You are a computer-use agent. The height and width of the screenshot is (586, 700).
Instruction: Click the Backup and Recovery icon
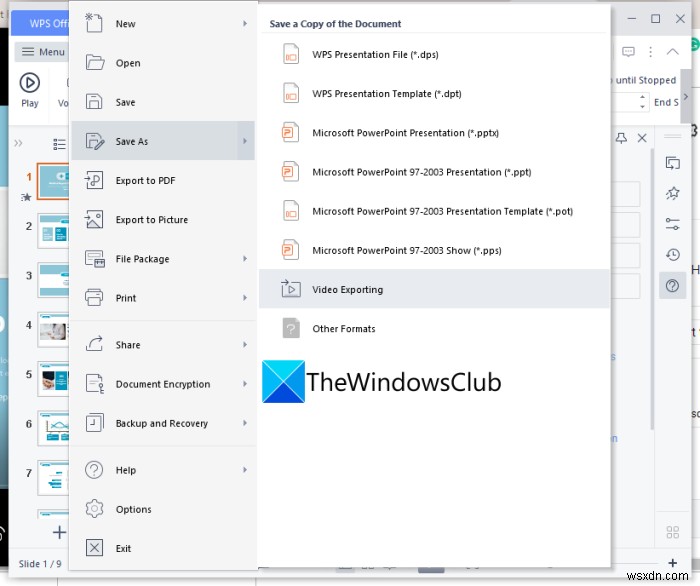coord(95,423)
